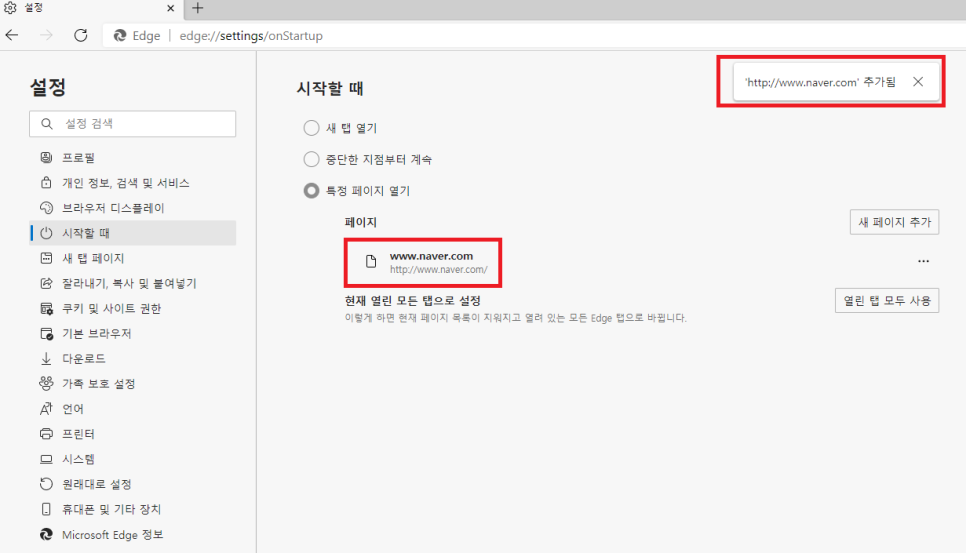Viewport: 966px width, 553px height.
Task: Dismiss the naver.com 추가됨 notification
Action: pyautogui.click(x=918, y=81)
